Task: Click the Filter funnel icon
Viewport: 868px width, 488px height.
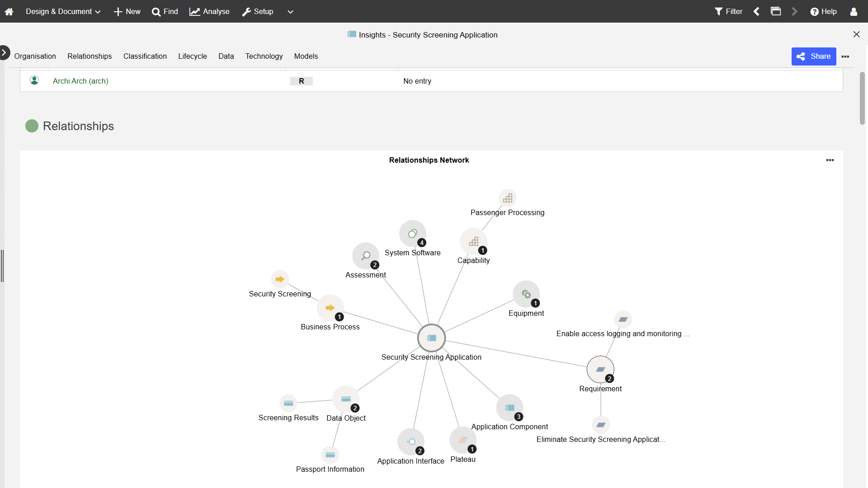Action: (718, 12)
